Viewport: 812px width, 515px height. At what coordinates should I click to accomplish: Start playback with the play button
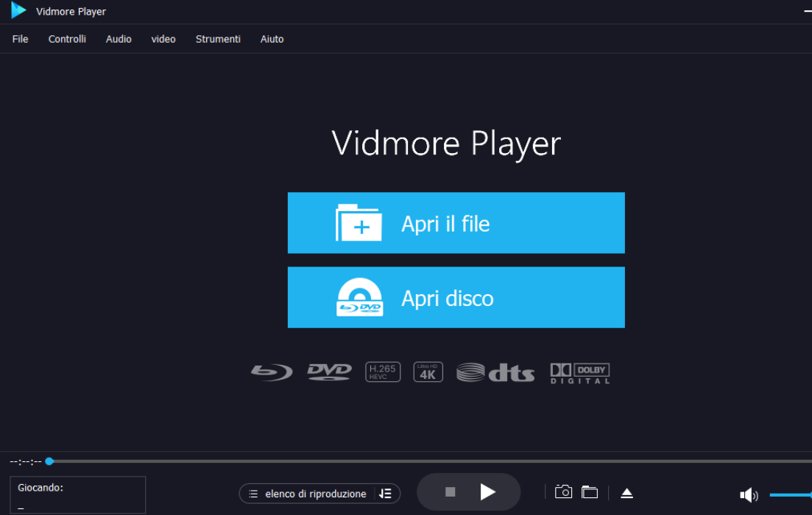coord(487,491)
